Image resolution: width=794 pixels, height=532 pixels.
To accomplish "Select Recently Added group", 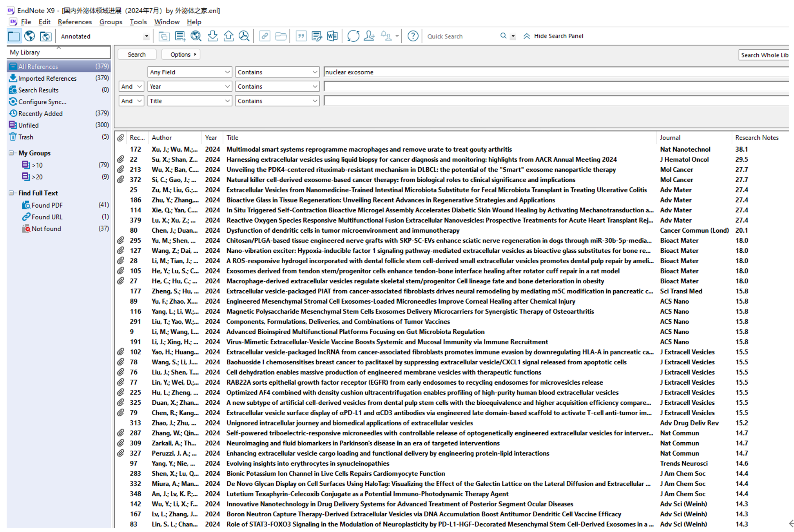I will point(59,114).
